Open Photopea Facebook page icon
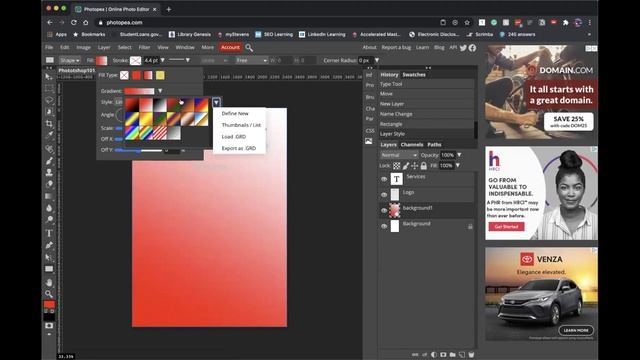This screenshot has width=640, height=360. (472, 48)
